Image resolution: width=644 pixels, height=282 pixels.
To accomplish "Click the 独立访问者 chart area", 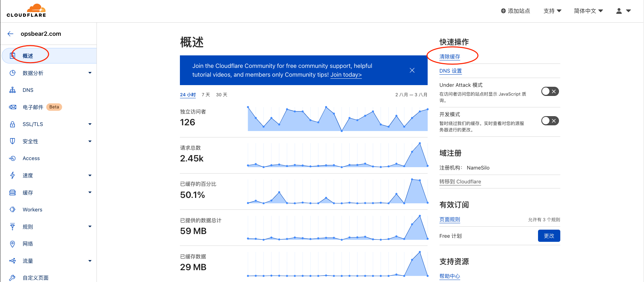I will [338, 119].
